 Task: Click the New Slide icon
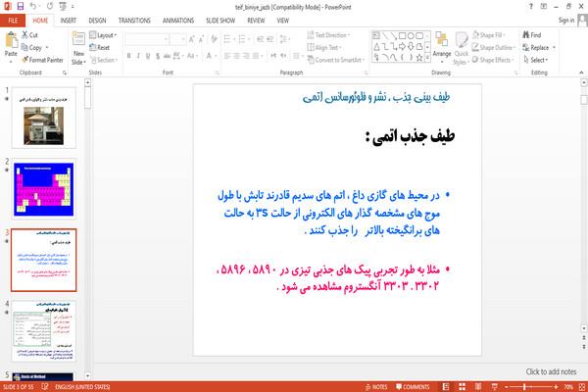coord(78,39)
